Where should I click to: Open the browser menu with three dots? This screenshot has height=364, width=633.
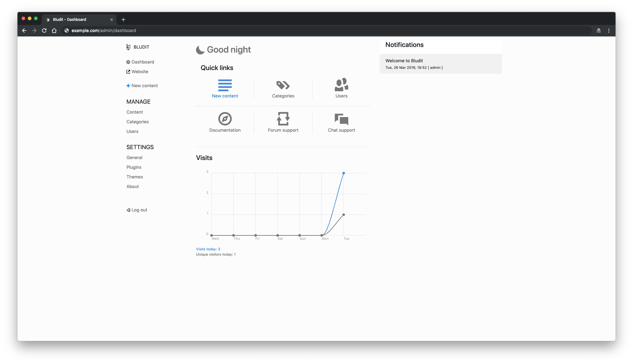[609, 31]
